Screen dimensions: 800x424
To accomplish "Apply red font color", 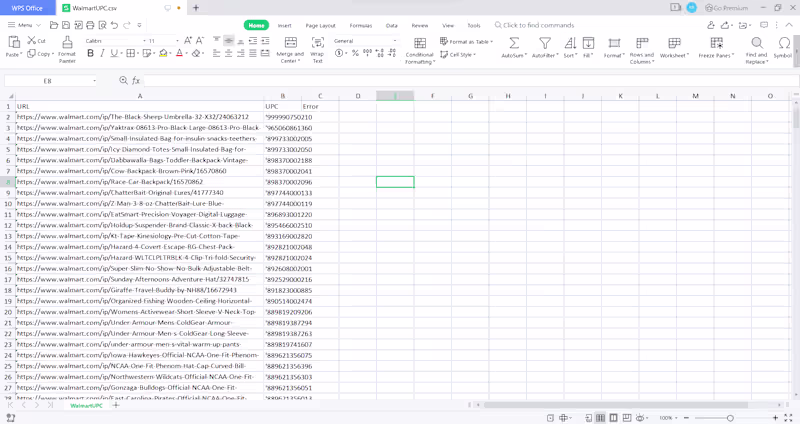I will [x=179, y=53].
